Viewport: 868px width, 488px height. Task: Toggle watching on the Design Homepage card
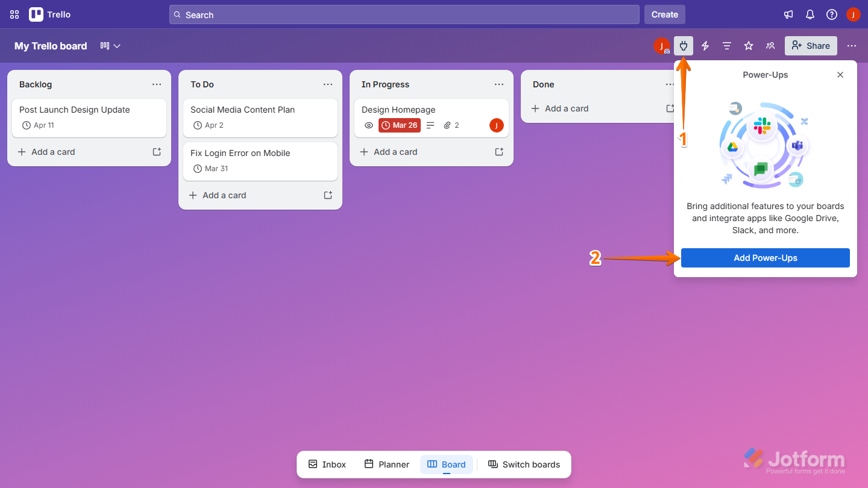tap(368, 125)
